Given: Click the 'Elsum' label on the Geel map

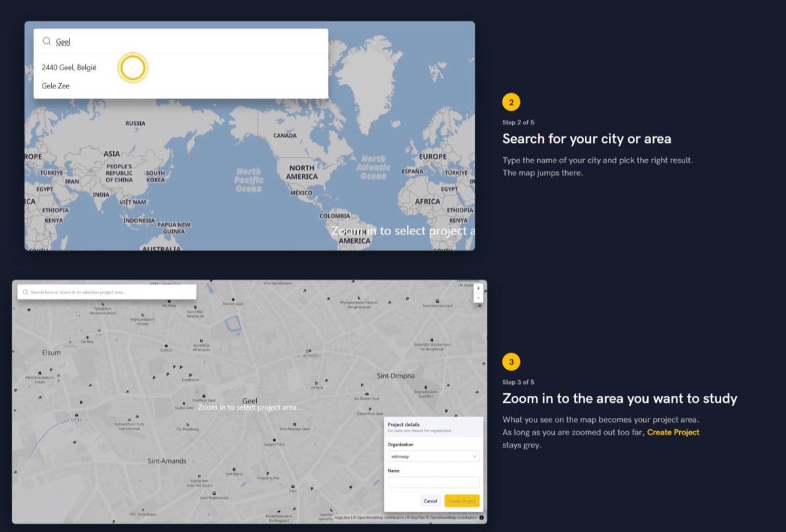Looking at the screenshot, I should pyautogui.click(x=51, y=352).
